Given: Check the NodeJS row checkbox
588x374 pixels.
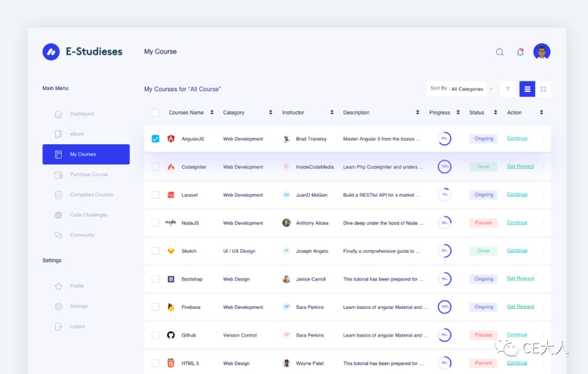Looking at the screenshot, I should [156, 223].
